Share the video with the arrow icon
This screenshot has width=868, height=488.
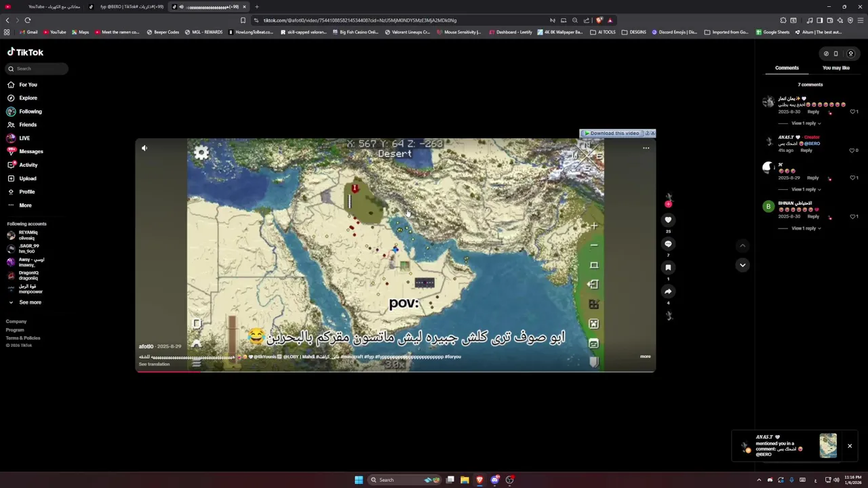pos(668,291)
